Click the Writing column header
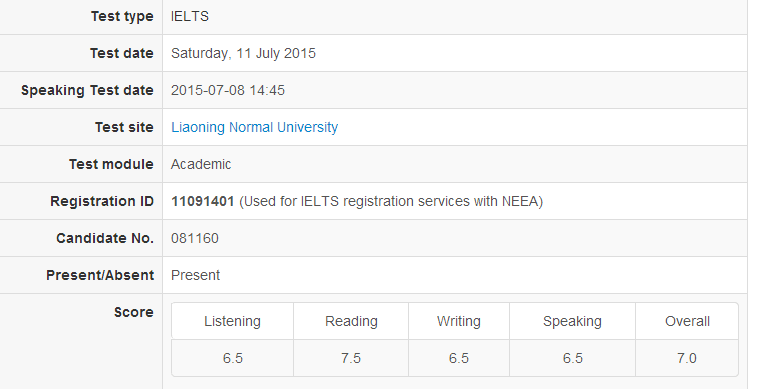Screen dimensions: 762x389 point(459,321)
